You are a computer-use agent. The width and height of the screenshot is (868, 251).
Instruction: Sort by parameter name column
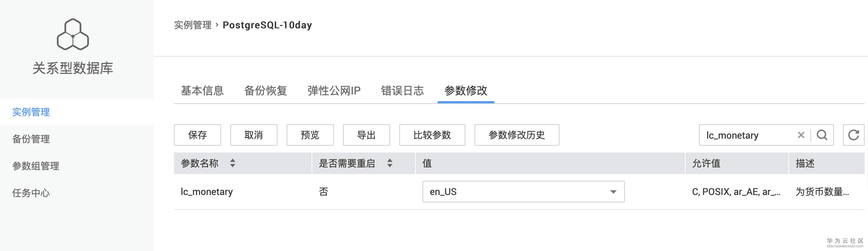pyautogui.click(x=233, y=163)
